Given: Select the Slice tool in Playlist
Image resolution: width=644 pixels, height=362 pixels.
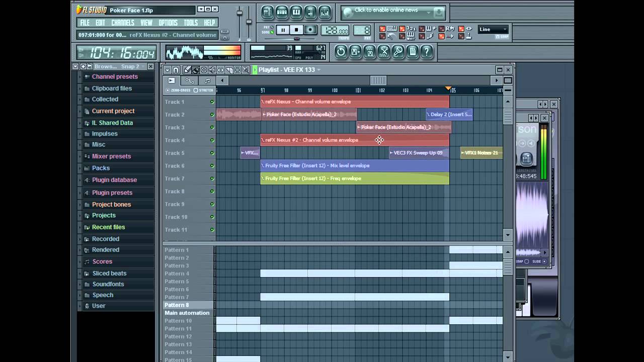Looking at the screenshot, I should pos(229,69).
